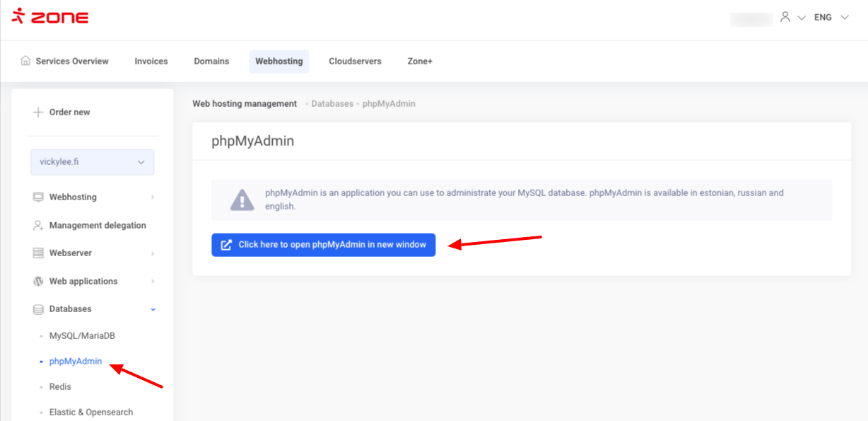
Task: Click the home icon beside Services Overview
Action: [x=26, y=61]
